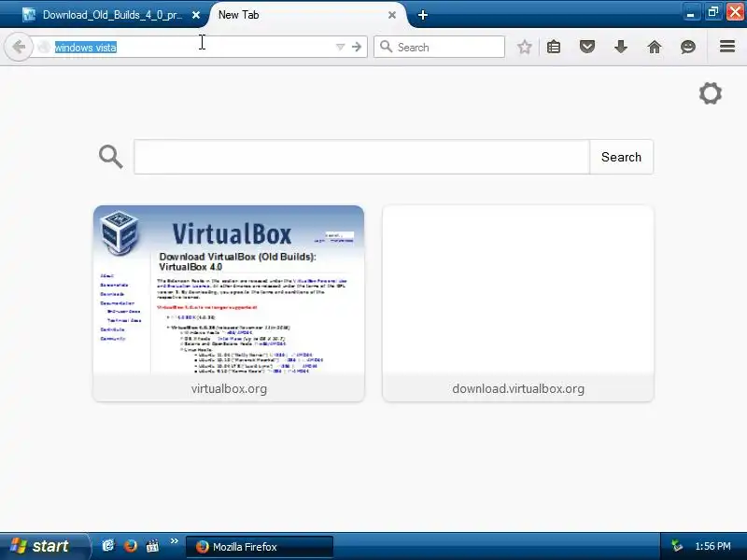Screen dimensions: 747x560
Task: Open the Pocket icon
Action: (587, 47)
